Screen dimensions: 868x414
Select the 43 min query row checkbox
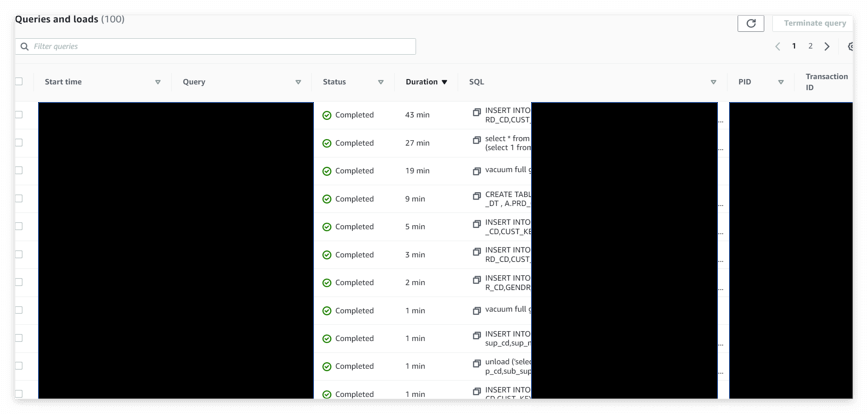click(x=19, y=115)
